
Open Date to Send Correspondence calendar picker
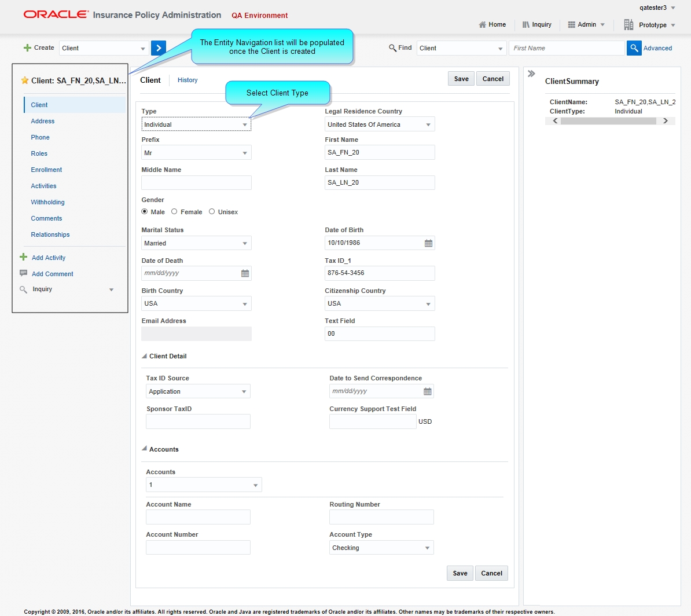(428, 391)
